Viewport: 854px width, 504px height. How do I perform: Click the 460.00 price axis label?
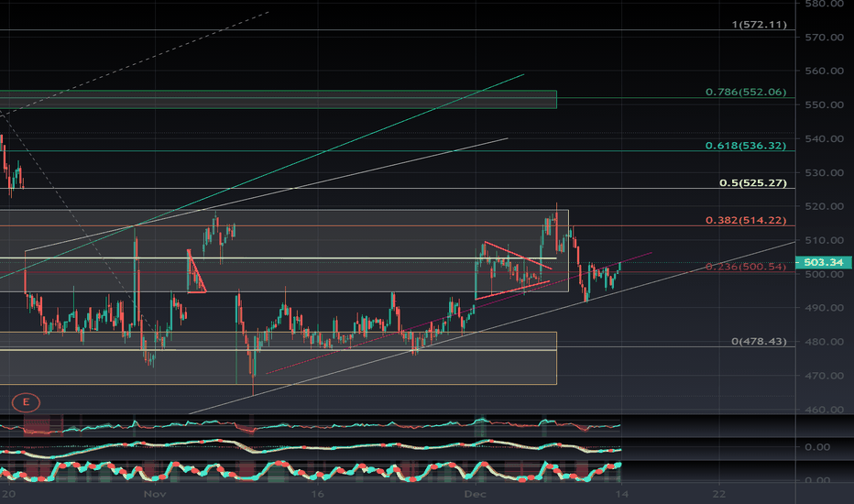824,410
